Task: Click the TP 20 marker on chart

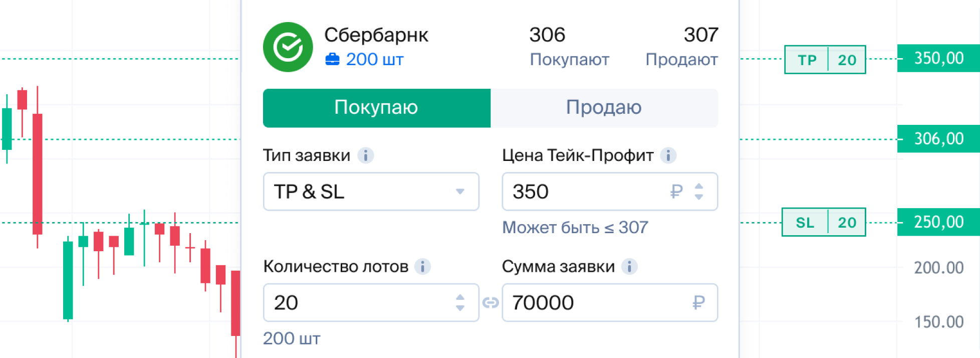Action: (825, 60)
